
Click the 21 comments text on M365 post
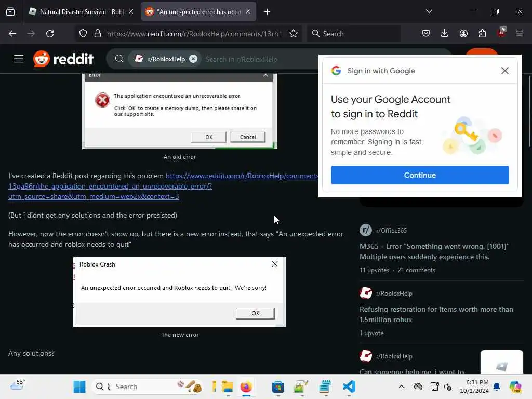(x=417, y=270)
